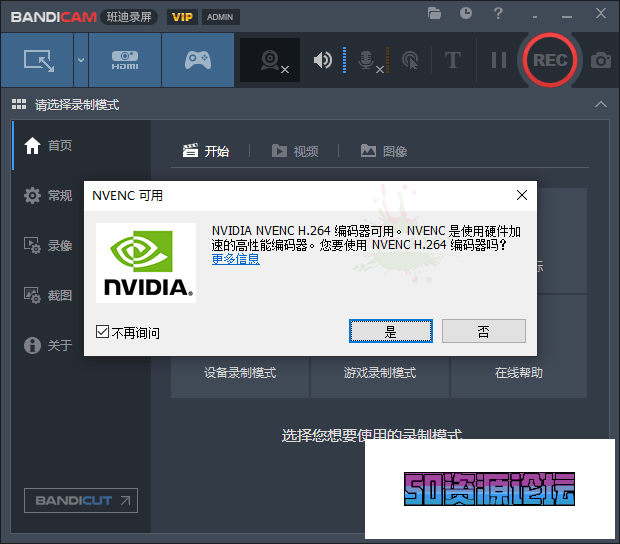Close the NVENC 可用 dialog
Screen dimensions: 620x544
tap(522, 195)
